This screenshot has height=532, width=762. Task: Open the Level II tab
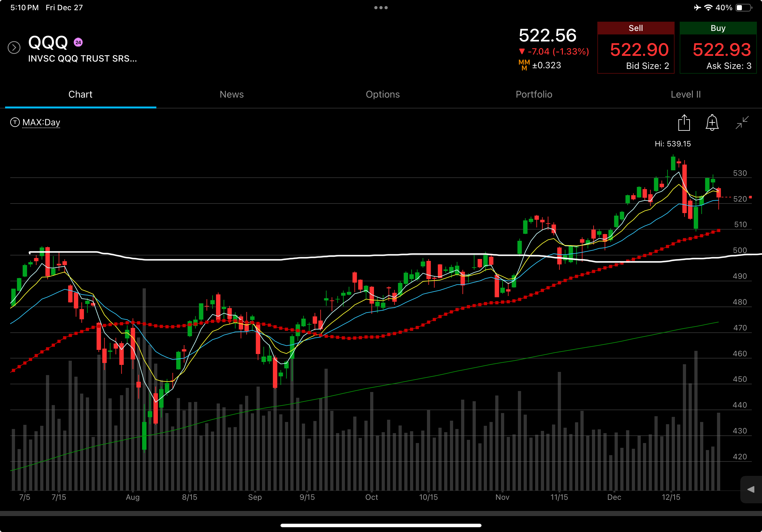tap(685, 94)
